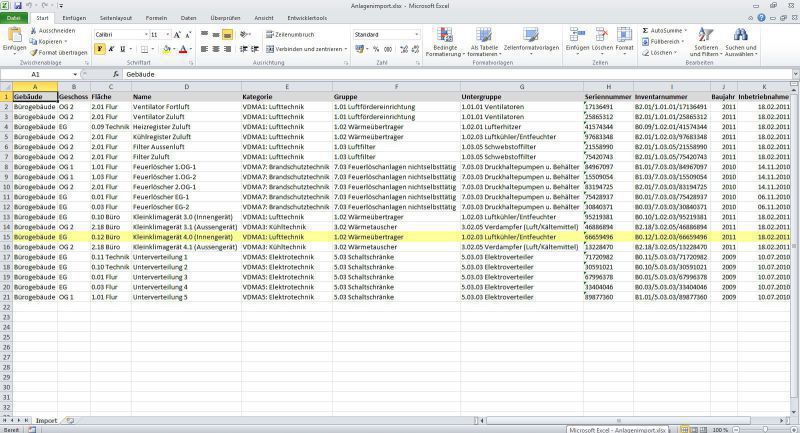This screenshot has height=433, width=800.
Task: Center text horizontally in cell
Action: click(x=216, y=49)
